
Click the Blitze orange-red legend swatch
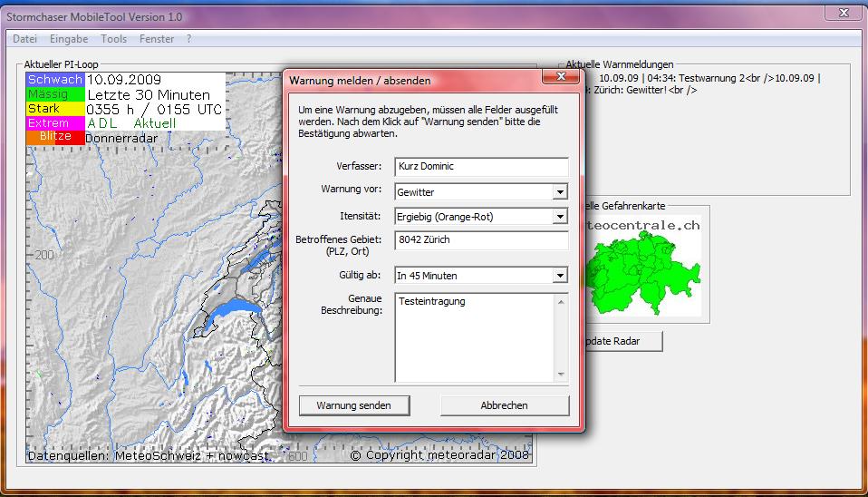54,137
